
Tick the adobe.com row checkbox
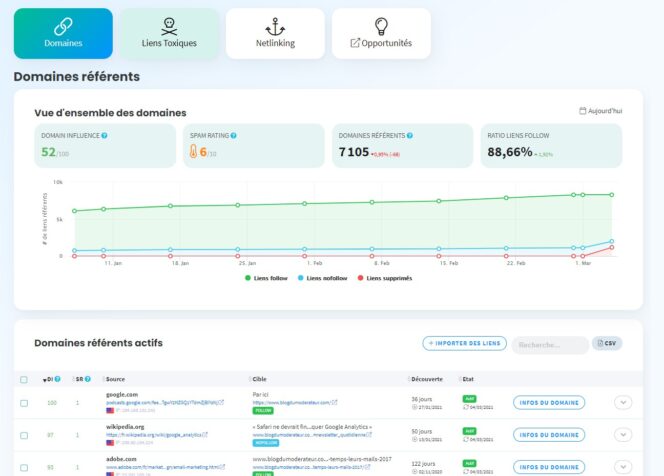tap(24, 468)
